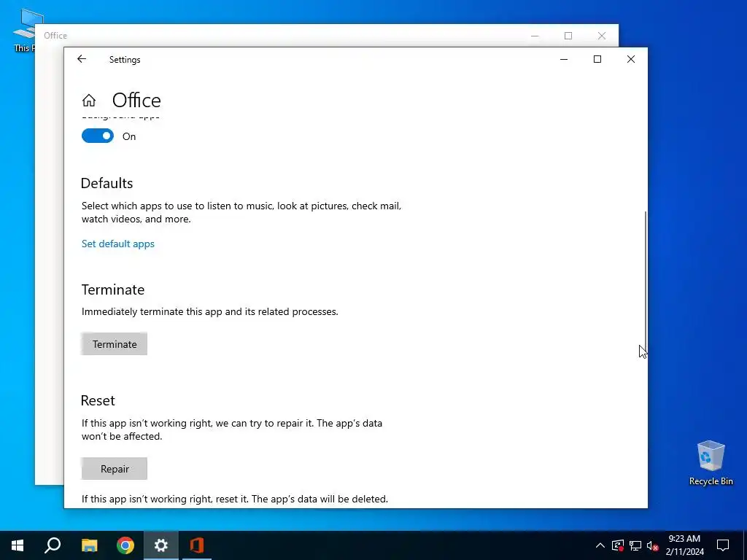The height and width of the screenshot is (560, 747).
Task: Go back using the Settings back arrow
Action: 82,59
